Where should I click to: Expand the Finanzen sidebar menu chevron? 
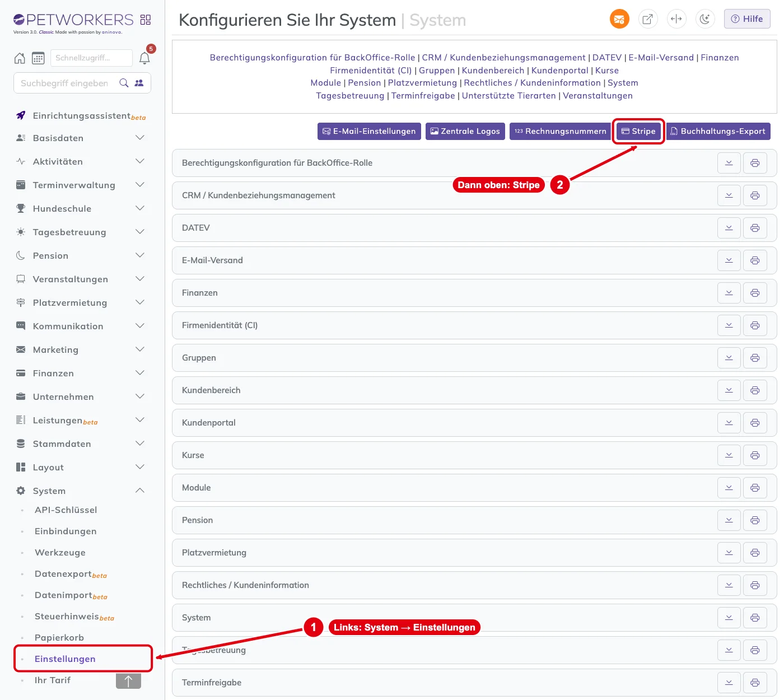(140, 373)
